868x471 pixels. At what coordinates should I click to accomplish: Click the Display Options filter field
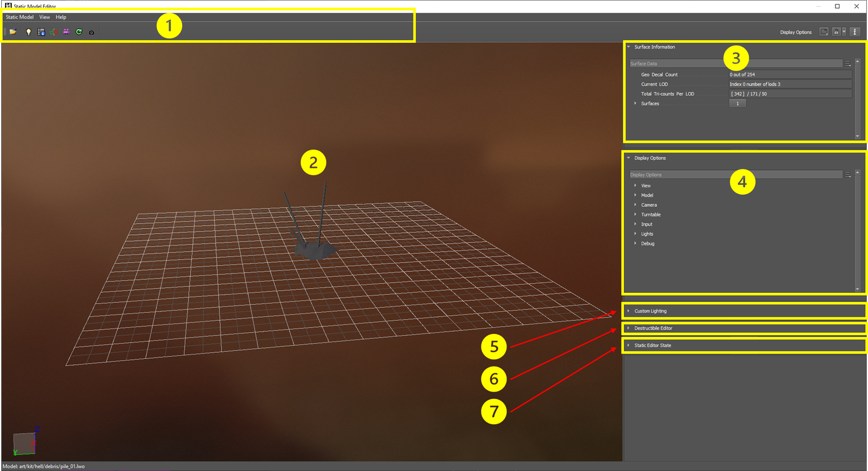pyautogui.click(x=736, y=175)
